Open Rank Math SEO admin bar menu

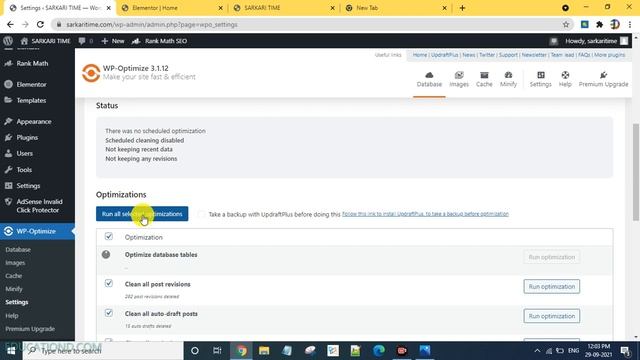160,41
